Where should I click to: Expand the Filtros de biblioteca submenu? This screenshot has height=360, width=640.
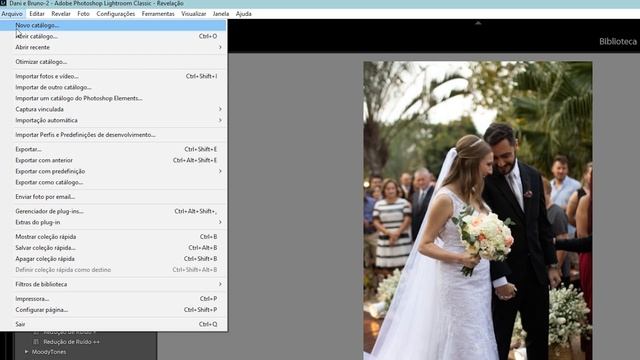point(113,284)
